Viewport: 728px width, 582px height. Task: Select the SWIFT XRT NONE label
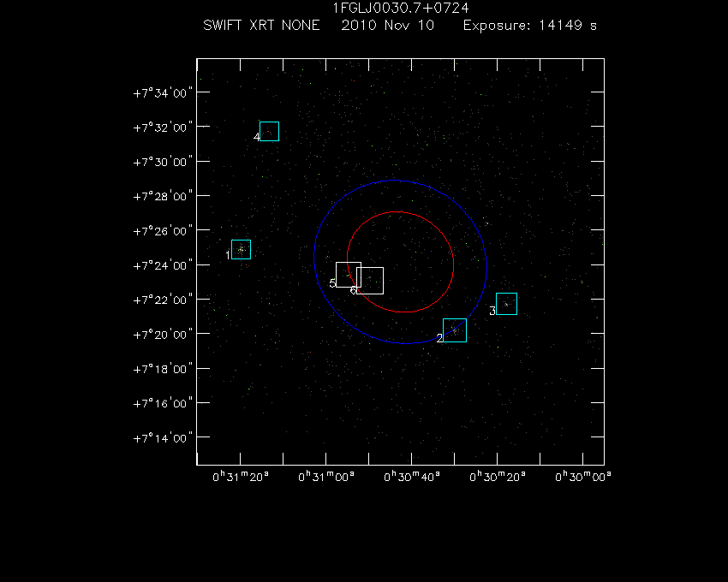[x=261, y=25]
